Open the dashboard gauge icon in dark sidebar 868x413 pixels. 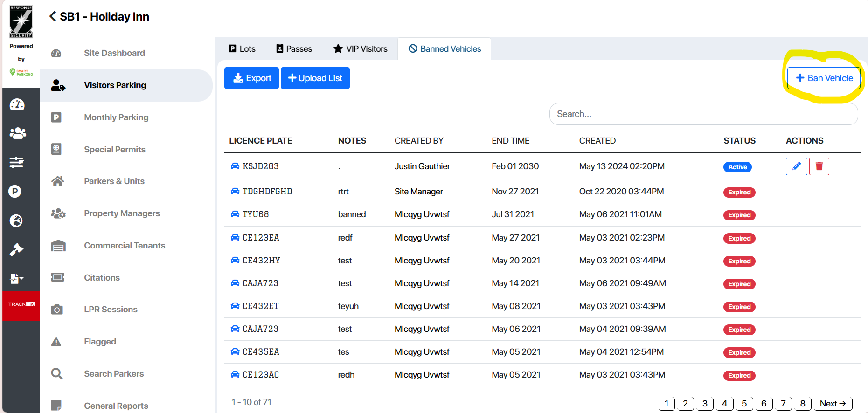17,104
